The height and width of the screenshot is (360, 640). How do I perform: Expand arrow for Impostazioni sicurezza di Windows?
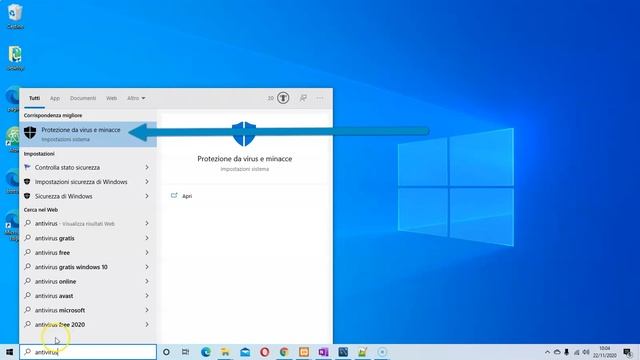pos(147,182)
